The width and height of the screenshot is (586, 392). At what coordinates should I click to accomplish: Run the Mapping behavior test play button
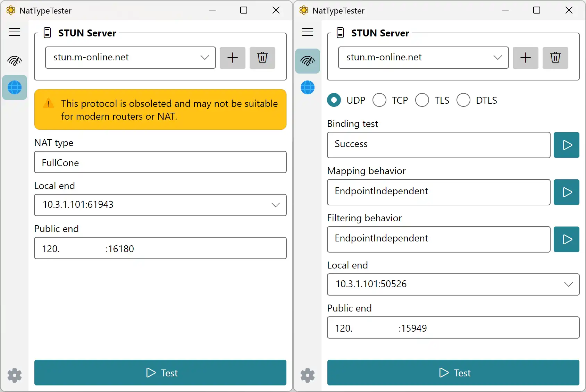click(567, 192)
